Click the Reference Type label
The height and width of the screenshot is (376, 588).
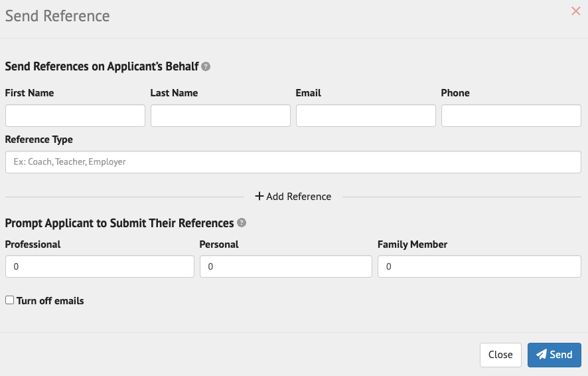39,140
